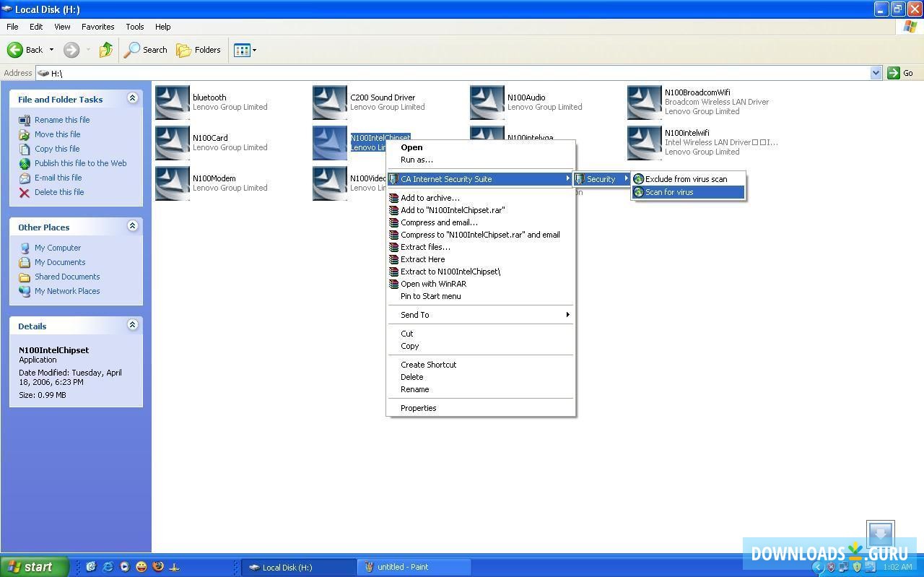The height and width of the screenshot is (577, 924).
Task: Choose Open in the context menu
Action: point(481,147)
